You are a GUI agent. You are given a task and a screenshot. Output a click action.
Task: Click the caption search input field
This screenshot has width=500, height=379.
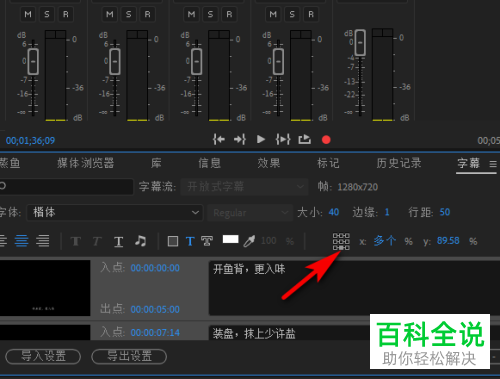66,186
